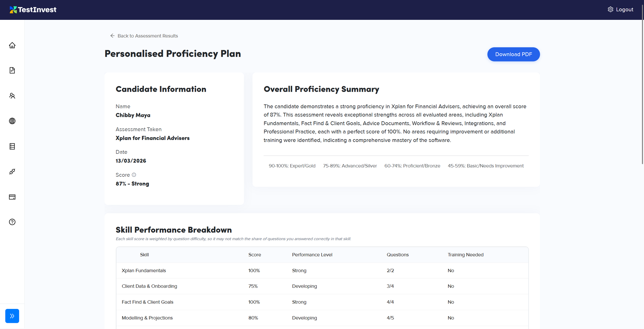Expand the sidebar with double-chevron button

(x=12, y=316)
